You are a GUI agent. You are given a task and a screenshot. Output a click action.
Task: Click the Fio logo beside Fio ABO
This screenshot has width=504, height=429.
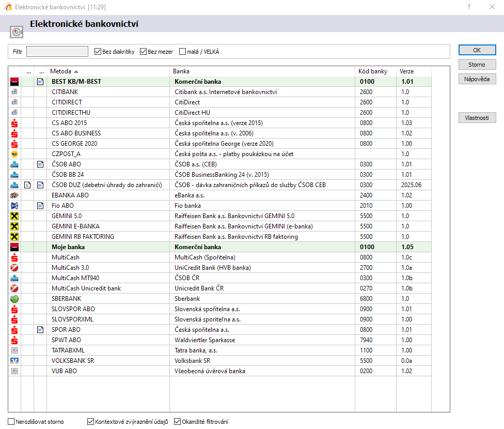(14, 206)
